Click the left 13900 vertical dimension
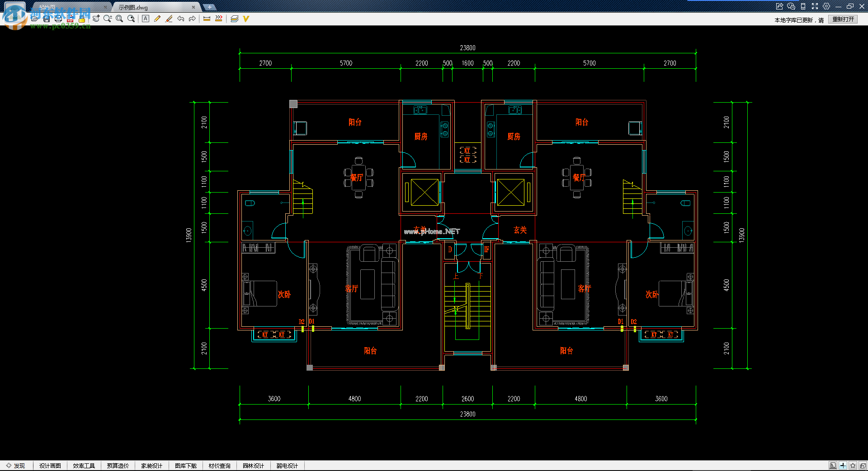868x471 pixels. pos(189,235)
